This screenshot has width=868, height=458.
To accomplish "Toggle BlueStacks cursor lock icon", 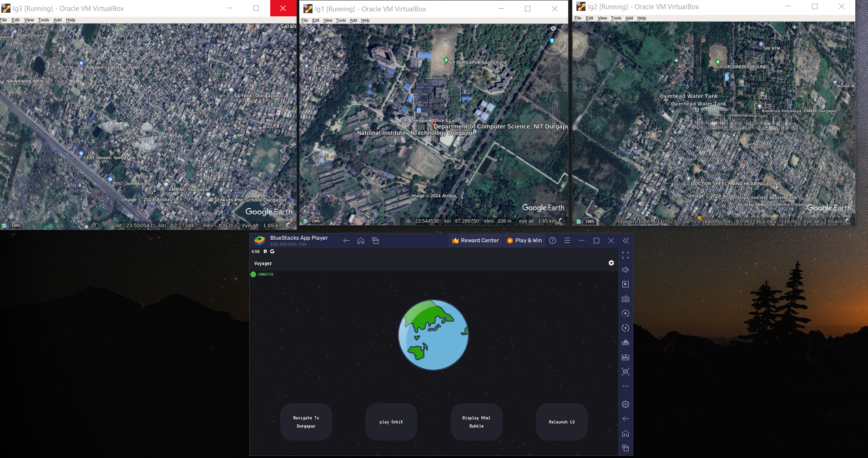I will pos(626,284).
